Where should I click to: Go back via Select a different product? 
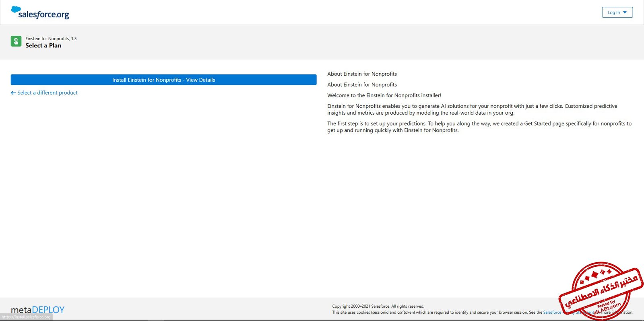pos(47,93)
